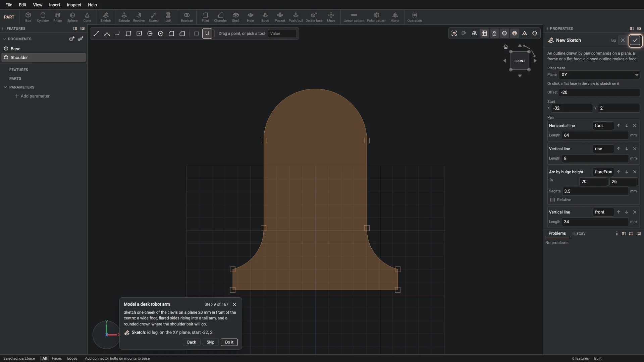644x362 pixels.
Task: Open the Operation tool
Action: click(x=415, y=17)
